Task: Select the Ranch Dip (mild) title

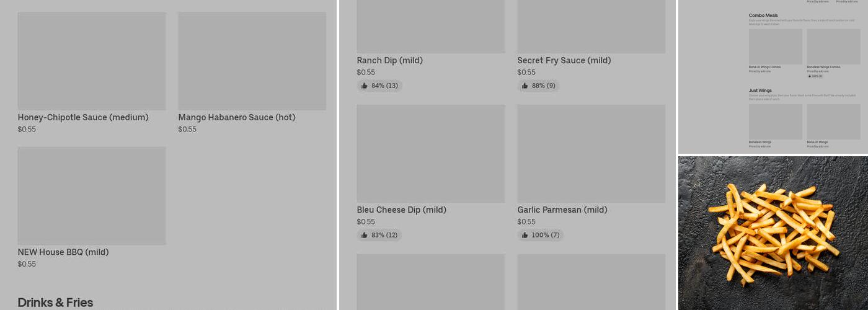Action: click(x=389, y=60)
